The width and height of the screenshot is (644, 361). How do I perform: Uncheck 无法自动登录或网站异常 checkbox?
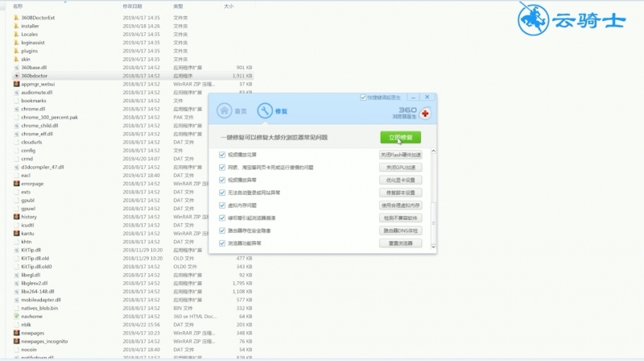[222, 193]
